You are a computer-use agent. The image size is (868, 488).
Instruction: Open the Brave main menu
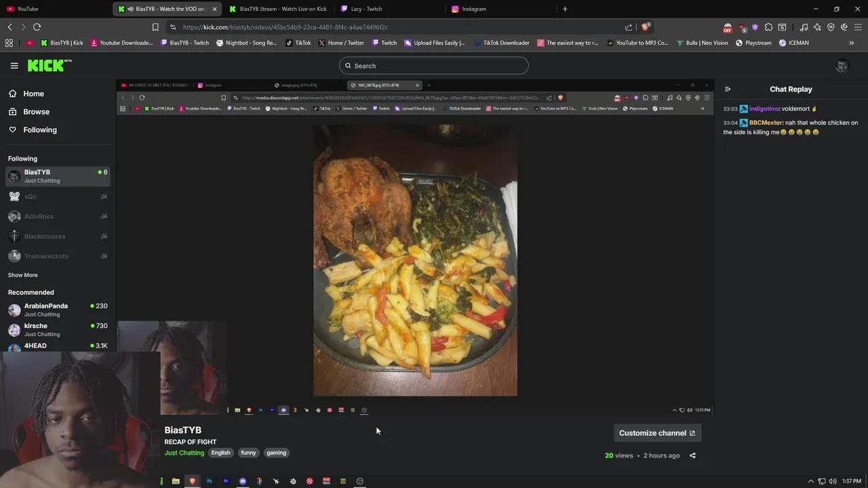858,27
